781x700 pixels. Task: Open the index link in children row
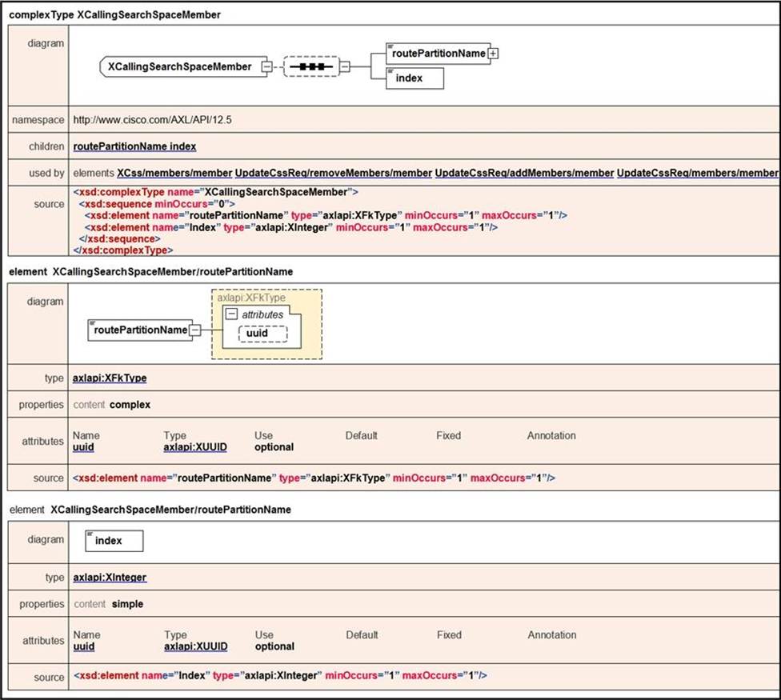point(183,146)
